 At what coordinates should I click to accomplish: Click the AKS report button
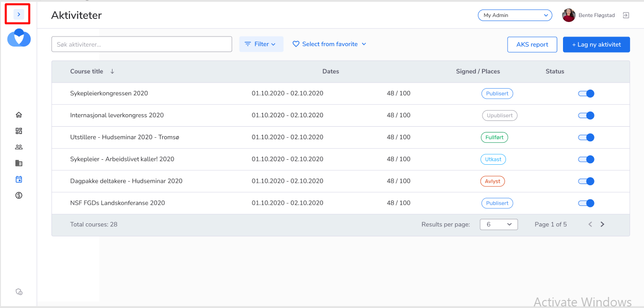tap(532, 45)
